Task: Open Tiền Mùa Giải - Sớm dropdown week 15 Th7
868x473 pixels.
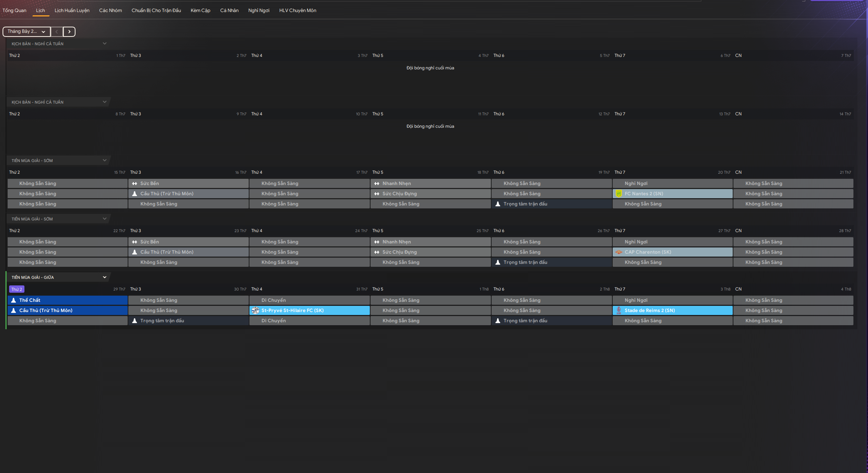Action: pyautogui.click(x=59, y=160)
